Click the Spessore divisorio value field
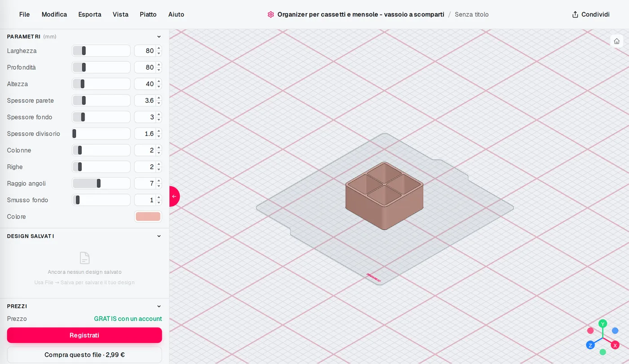Image resolution: width=629 pixels, height=364 pixels. [x=145, y=134]
